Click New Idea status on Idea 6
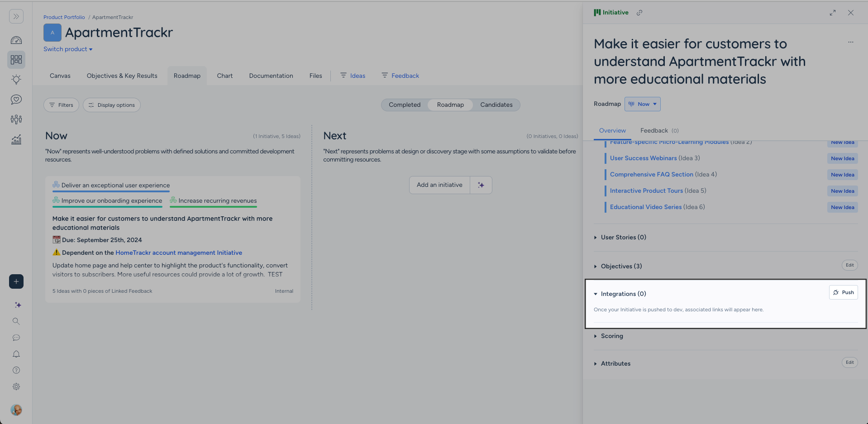The image size is (868, 424). pyautogui.click(x=843, y=207)
